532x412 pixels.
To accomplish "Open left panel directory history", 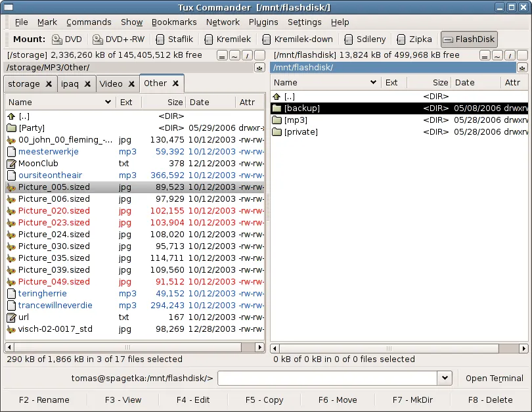I will [259, 67].
